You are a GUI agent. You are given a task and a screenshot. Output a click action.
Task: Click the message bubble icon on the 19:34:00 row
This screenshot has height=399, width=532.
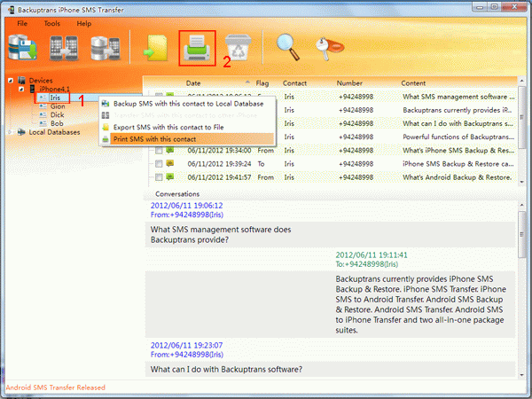(x=170, y=150)
